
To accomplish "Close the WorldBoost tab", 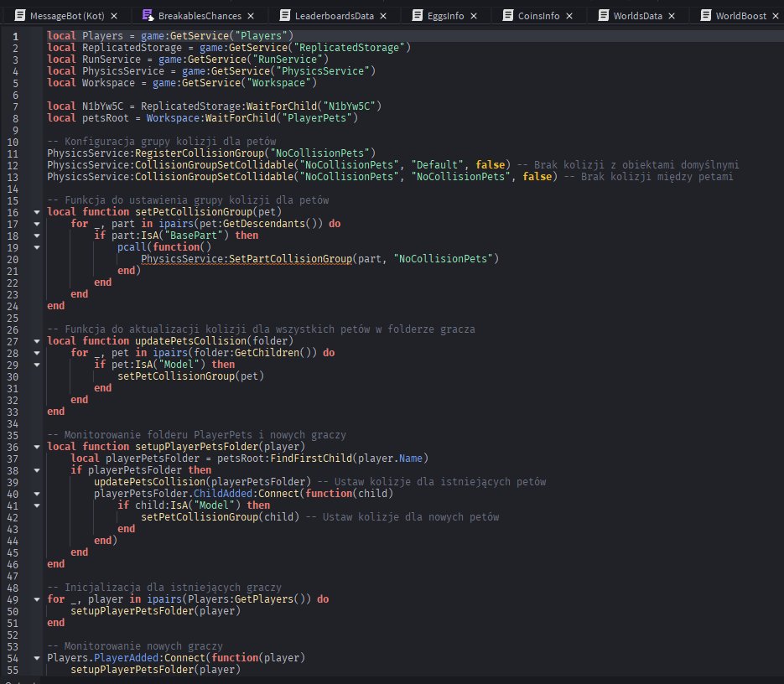I will click(776, 16).
